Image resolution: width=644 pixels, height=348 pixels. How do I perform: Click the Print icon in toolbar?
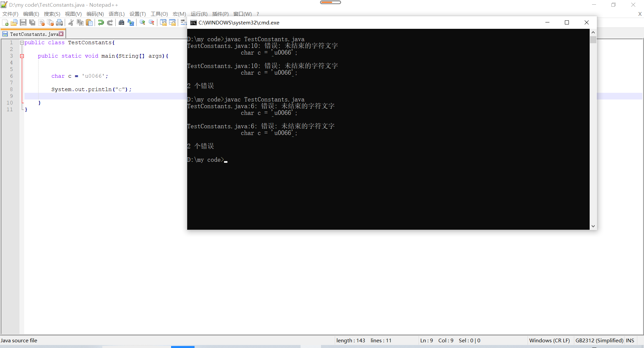pyautogui.click(x=60, y=22)
